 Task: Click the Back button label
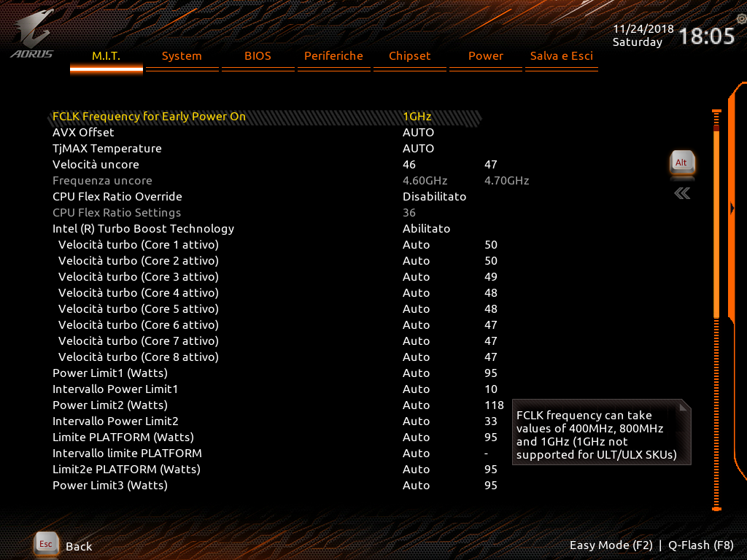[x=79, y=547]
